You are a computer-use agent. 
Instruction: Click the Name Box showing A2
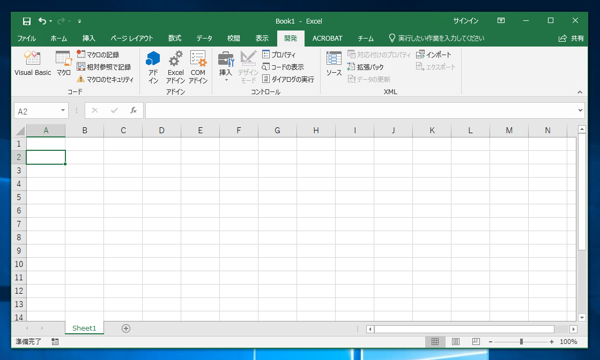[x=37, y=111]
